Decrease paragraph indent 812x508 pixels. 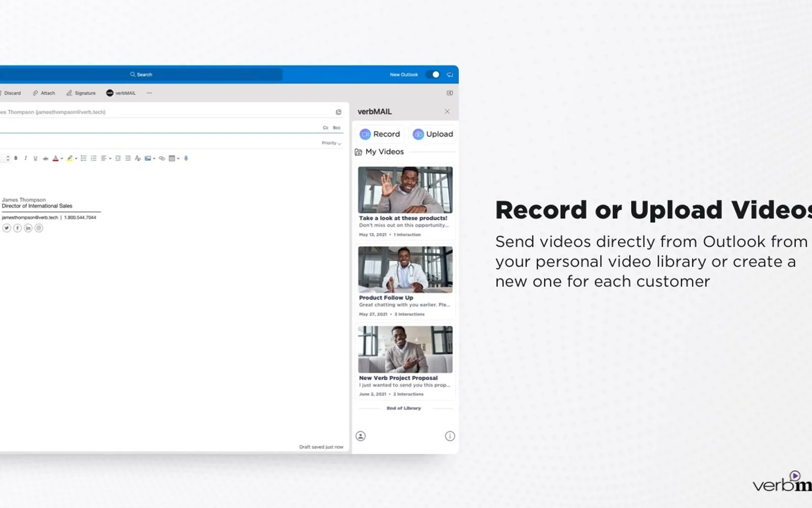pos(118,158)
